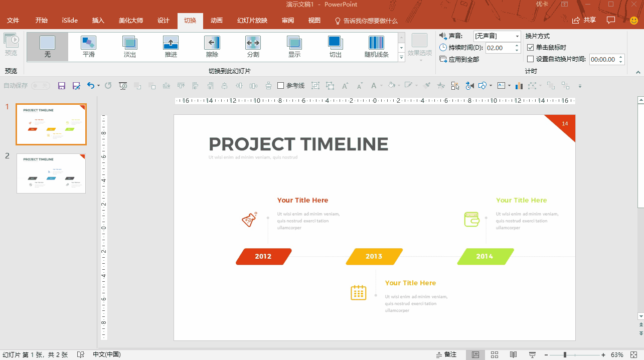Switch to slide sorter view in status bar

(x=494, y=354)
